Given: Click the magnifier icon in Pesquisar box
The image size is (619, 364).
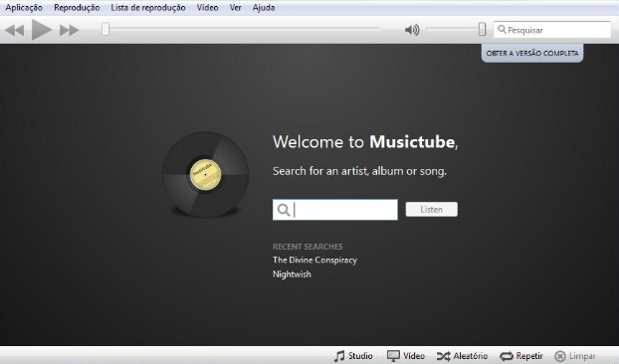Looking at the screenshot, I should pos(502,29).
